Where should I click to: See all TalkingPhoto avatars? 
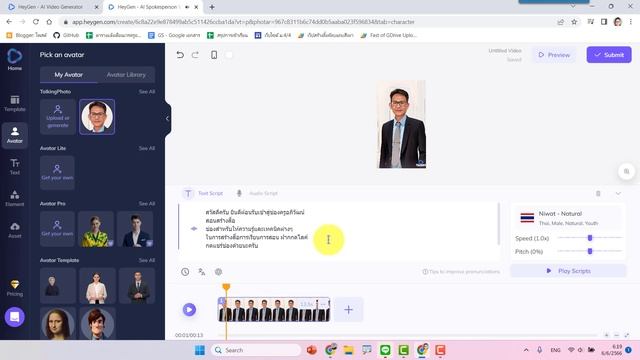147,92
